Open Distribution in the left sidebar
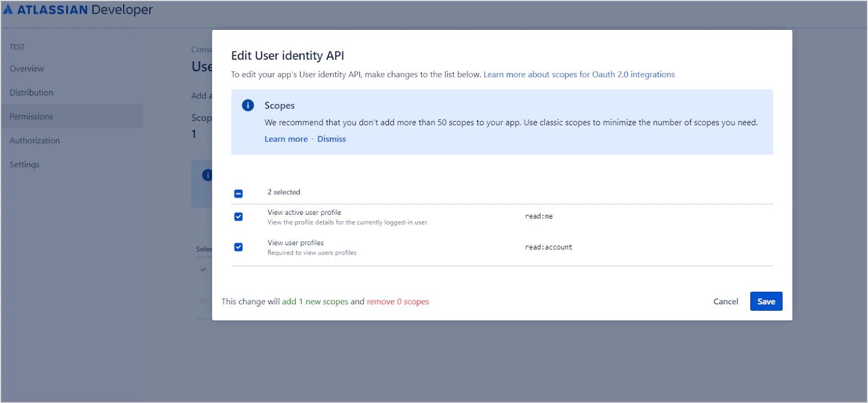The image size is (868, 403). pyautogui.click(x=31, y=92)
